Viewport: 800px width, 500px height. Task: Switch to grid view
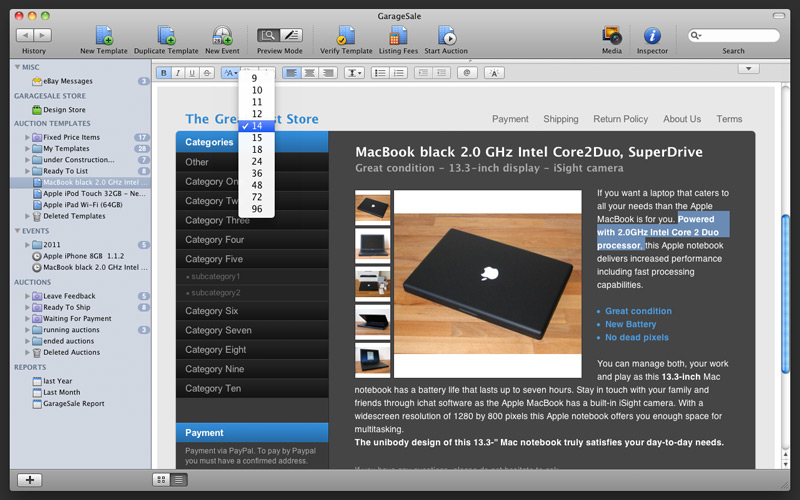click(x=161, y=480)
